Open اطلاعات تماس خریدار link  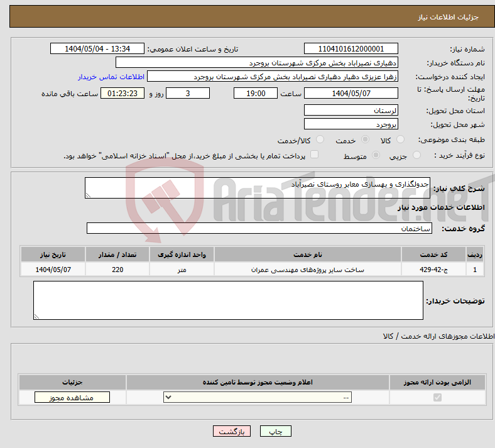(111, 77)
